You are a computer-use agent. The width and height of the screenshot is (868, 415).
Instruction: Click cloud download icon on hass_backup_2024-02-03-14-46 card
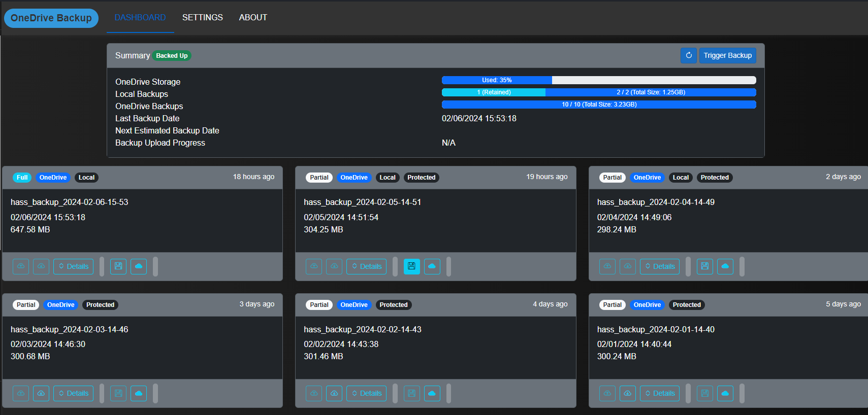(41, 393)
